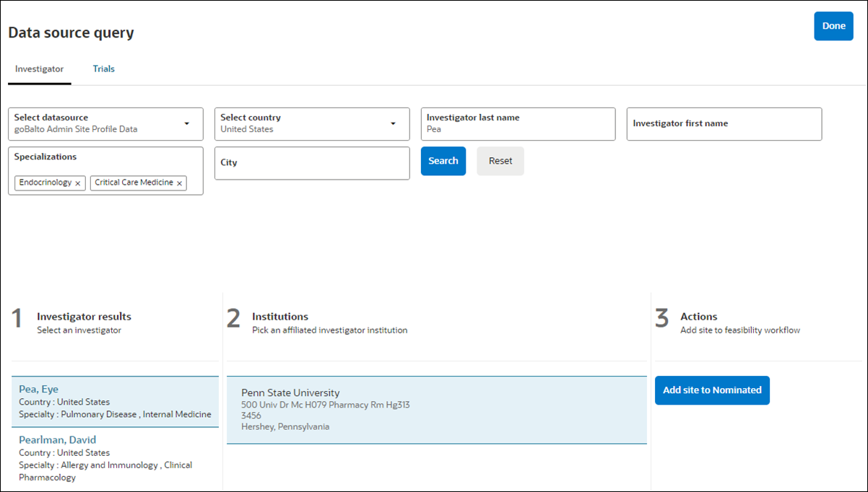
Task: Pick the Penn State University institution
Action: 437,410
